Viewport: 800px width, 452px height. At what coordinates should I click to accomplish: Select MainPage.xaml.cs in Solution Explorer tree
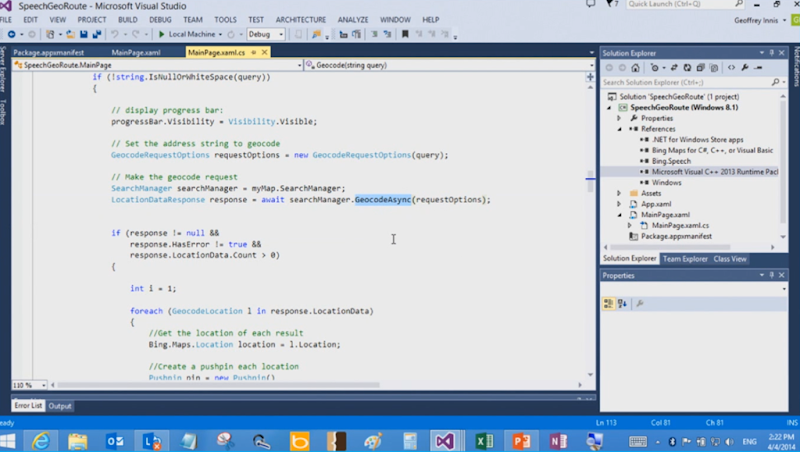coord(680,225)
